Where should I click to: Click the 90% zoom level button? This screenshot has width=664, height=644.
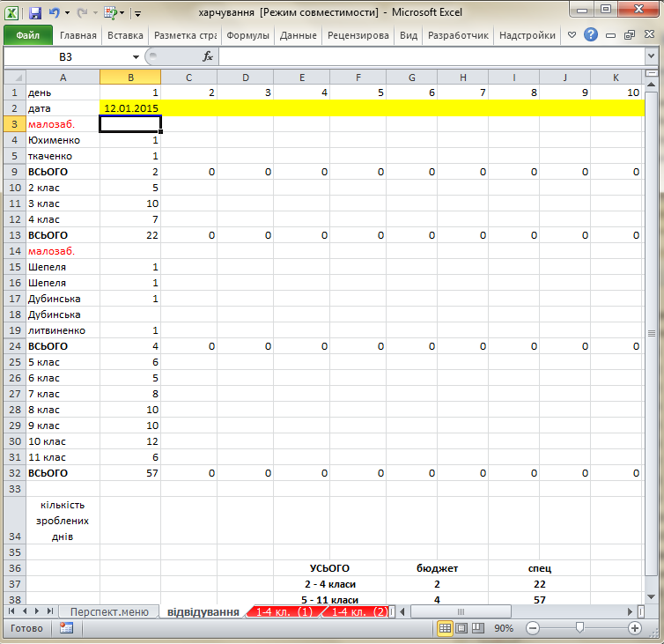[x=504, y=628]
